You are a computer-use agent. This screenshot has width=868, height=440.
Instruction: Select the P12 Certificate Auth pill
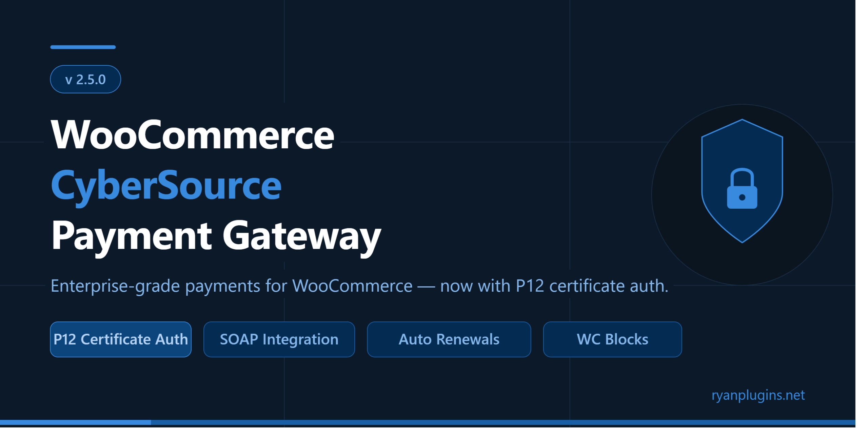[121, 339]
